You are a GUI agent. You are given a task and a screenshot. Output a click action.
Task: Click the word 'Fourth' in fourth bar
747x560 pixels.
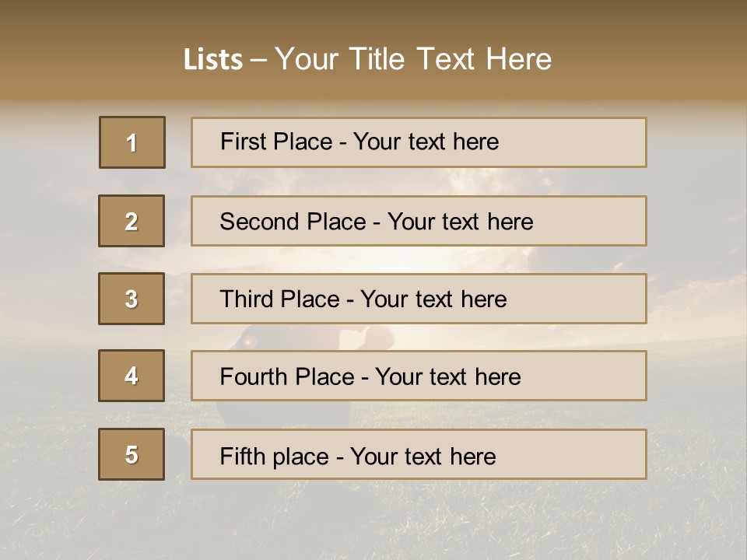tap(254, 376)
